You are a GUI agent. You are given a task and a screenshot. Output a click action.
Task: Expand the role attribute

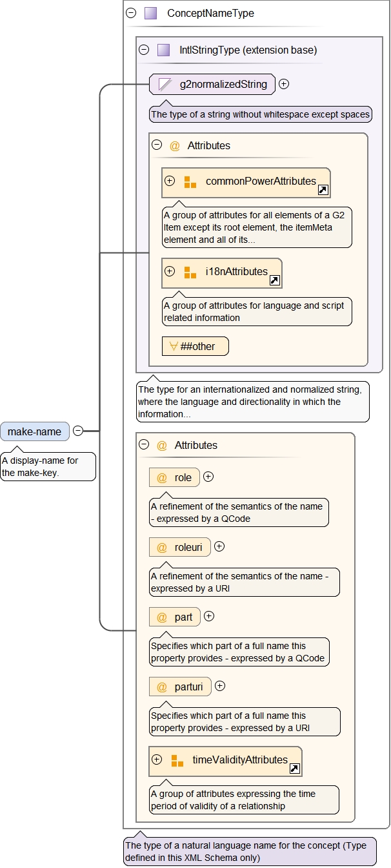click(x=208, y=477)
